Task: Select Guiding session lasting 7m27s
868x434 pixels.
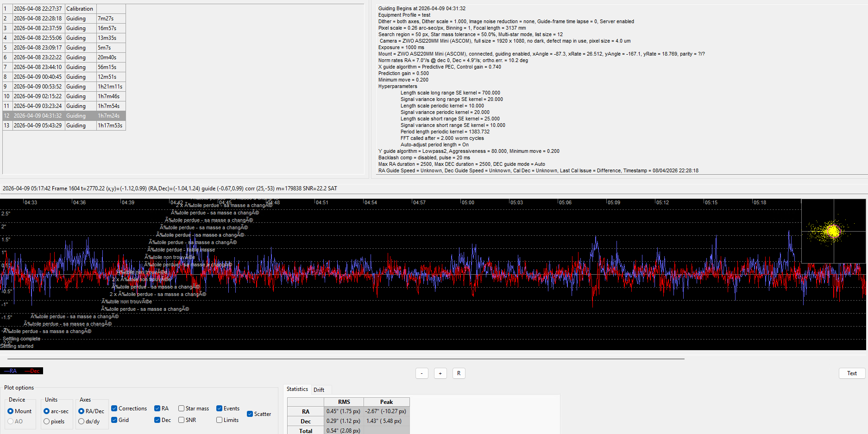Action: pyautogui.click(x=64, y=19)
